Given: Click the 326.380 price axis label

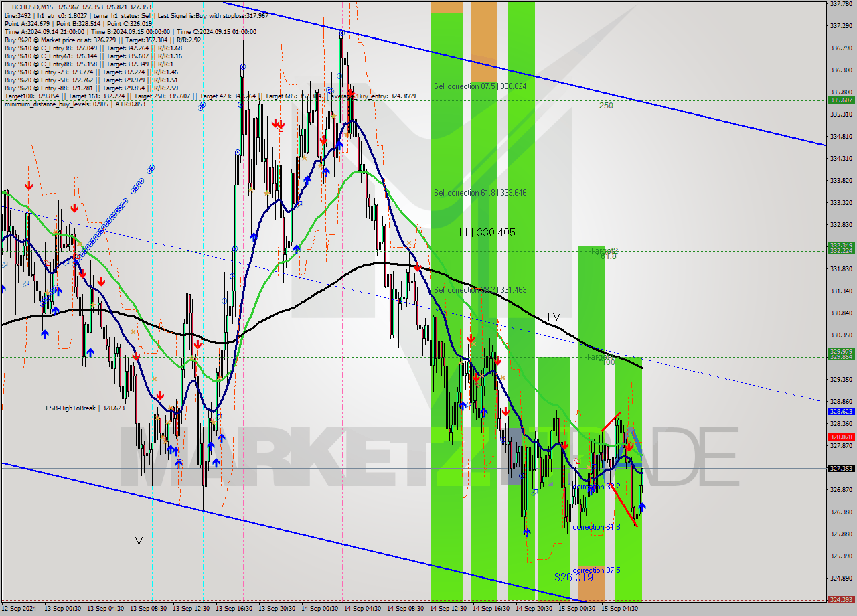Looking at the screenshot, I should [840, 512].
